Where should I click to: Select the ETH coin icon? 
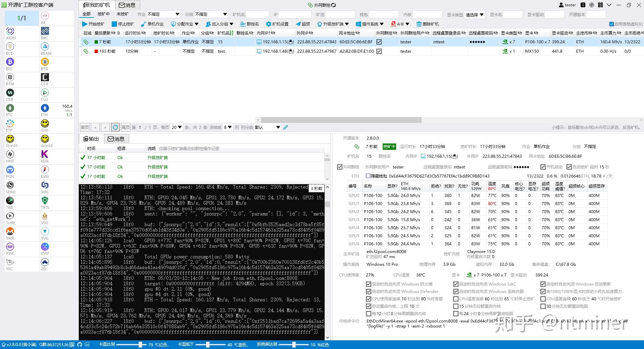[x=45, y=108]
